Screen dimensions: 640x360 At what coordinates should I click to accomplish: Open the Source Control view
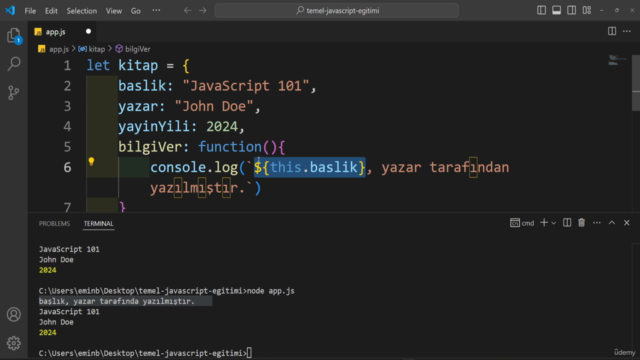(13, 93)
